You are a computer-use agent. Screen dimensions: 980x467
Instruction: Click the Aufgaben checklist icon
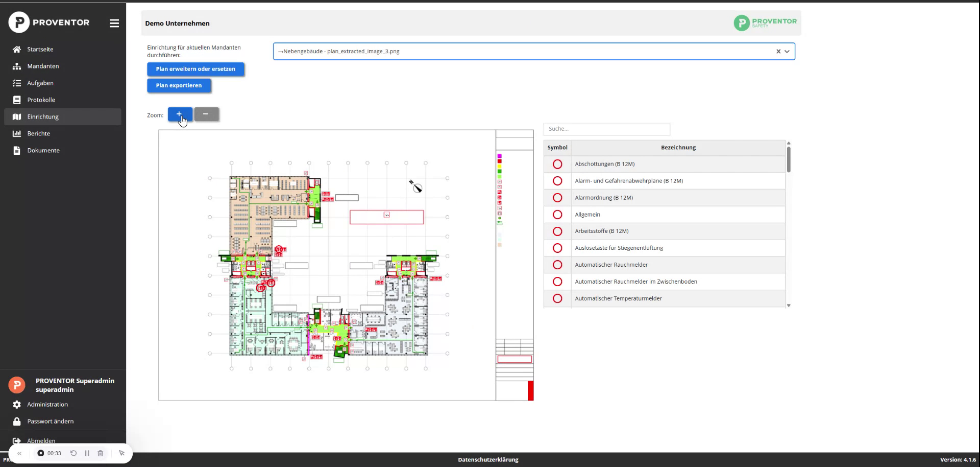coord(17,83)
